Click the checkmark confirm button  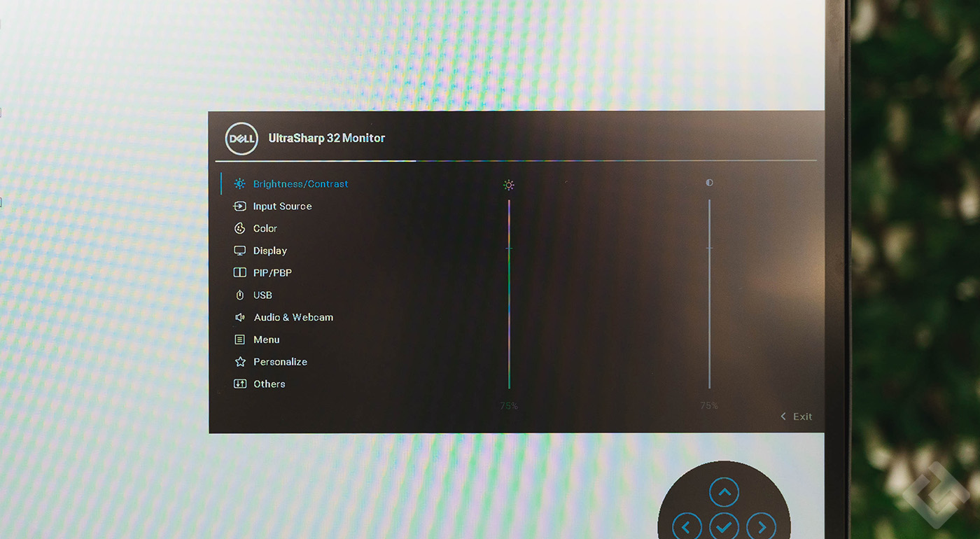(x=724, y=526)
